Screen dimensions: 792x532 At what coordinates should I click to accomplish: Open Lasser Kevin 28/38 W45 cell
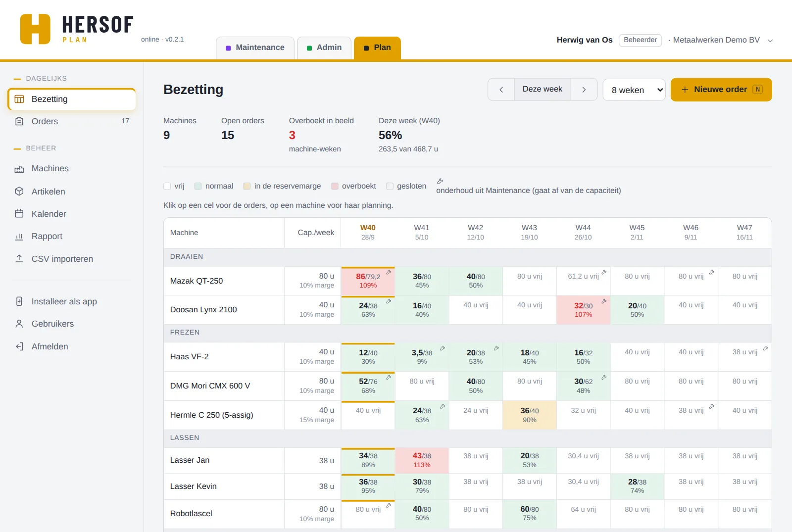point(637,486)
